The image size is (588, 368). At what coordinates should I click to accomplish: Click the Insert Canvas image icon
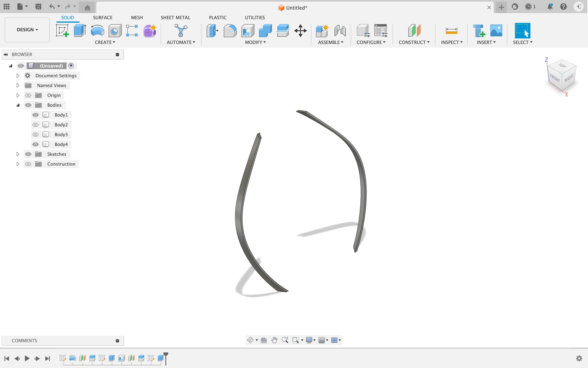496,31
